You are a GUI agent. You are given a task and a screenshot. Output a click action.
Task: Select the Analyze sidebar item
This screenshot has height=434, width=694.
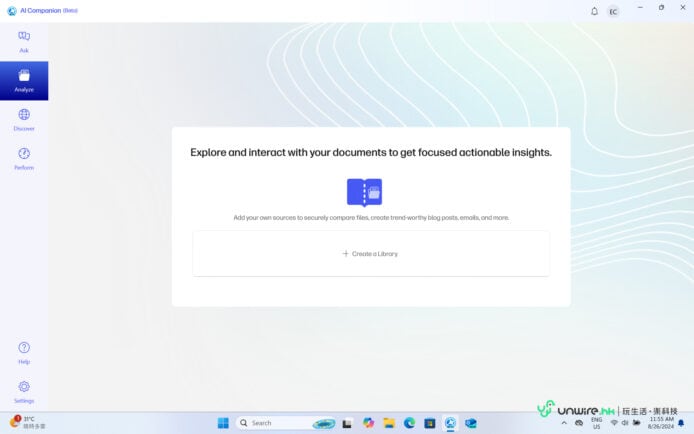click(x=24, y=80)
